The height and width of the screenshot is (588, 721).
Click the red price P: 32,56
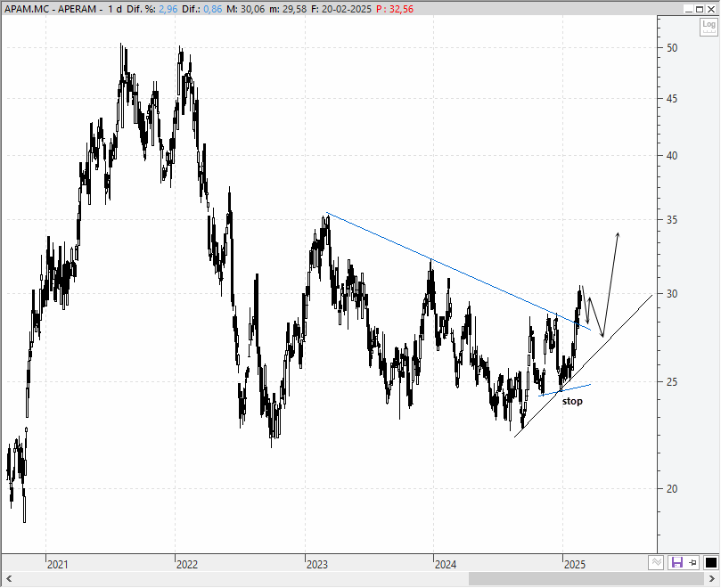click(395, 9)
